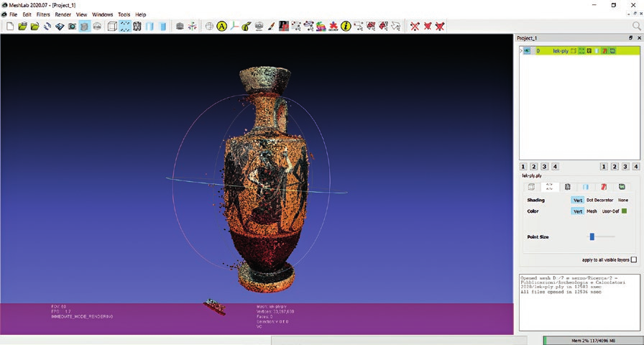644x345 pixels.
Task: Switch to the points tab in render panel
Action: pos(550,187)
